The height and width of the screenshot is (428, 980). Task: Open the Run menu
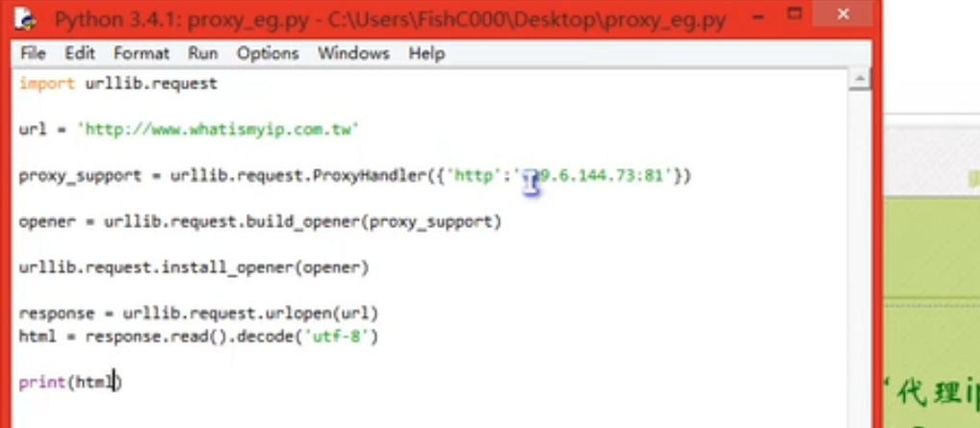click(202, 54)
